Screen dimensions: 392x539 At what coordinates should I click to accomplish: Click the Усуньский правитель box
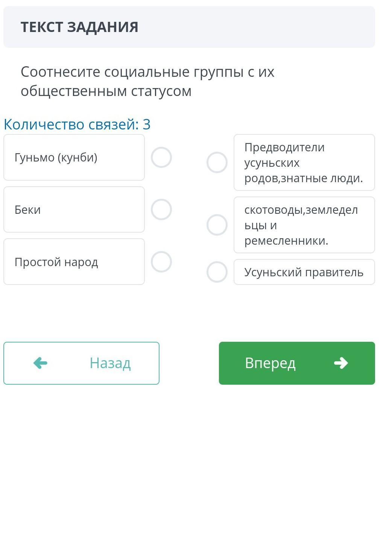coord(304,272)
